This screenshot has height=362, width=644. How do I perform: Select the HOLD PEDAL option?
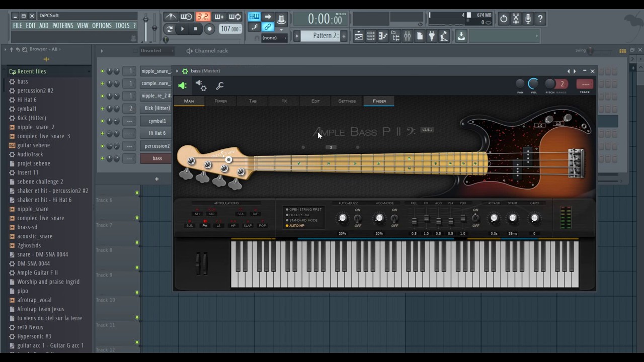298,215
